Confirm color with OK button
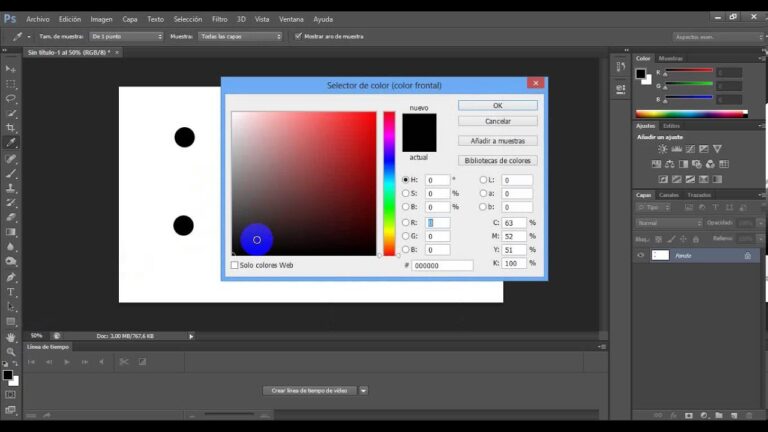 click(498, 105)
